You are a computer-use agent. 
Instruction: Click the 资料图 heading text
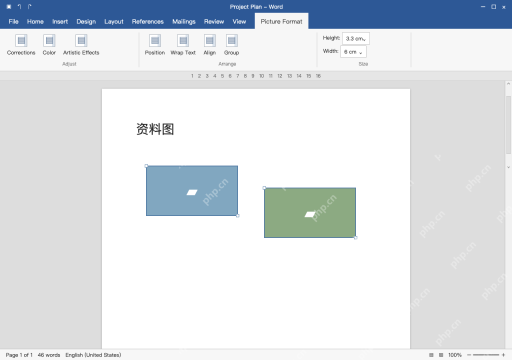(155, 129)
